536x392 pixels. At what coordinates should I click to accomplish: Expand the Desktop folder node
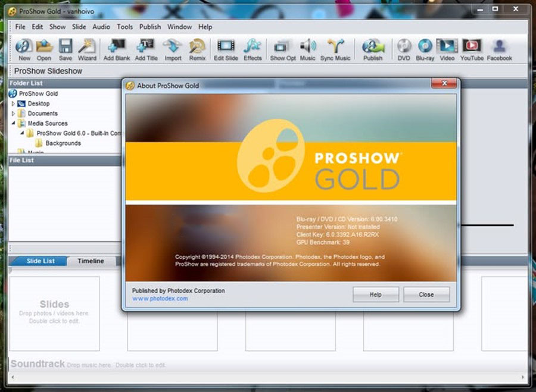[x=14, y=104]
